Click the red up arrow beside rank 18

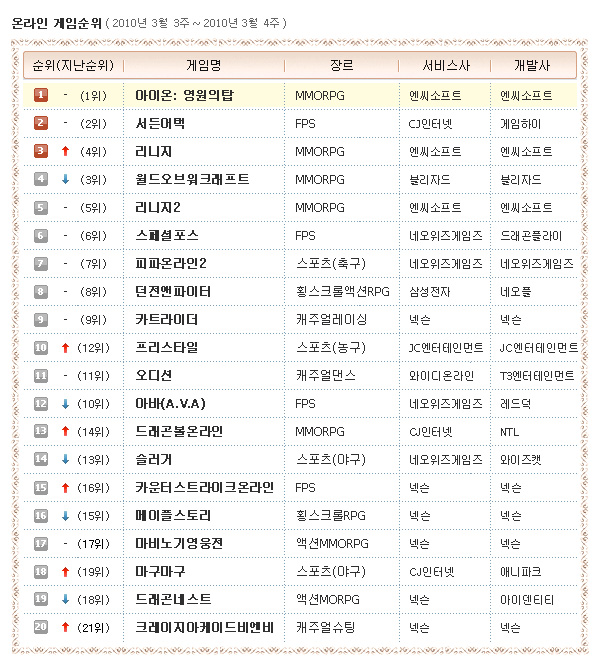[65, 571]
